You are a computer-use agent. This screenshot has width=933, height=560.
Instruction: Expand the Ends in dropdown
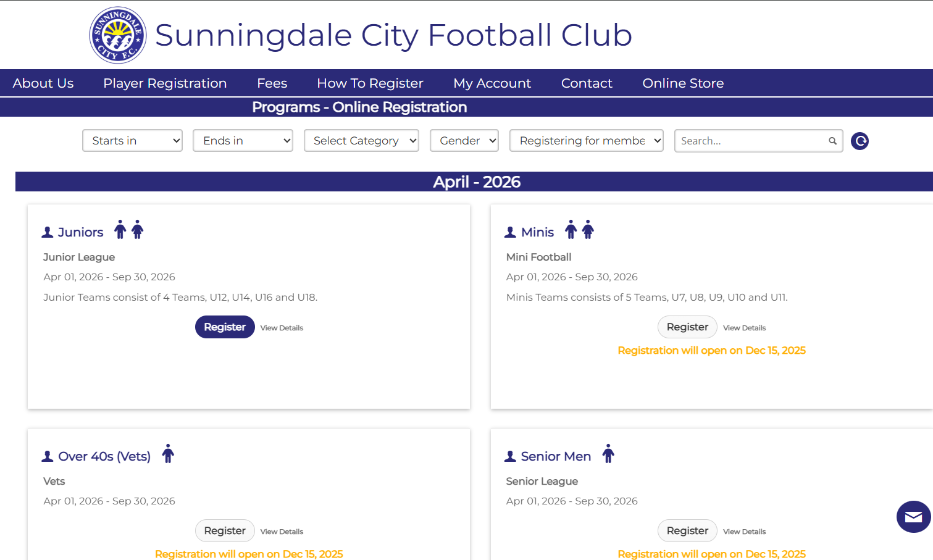click(x=243, y=141)
